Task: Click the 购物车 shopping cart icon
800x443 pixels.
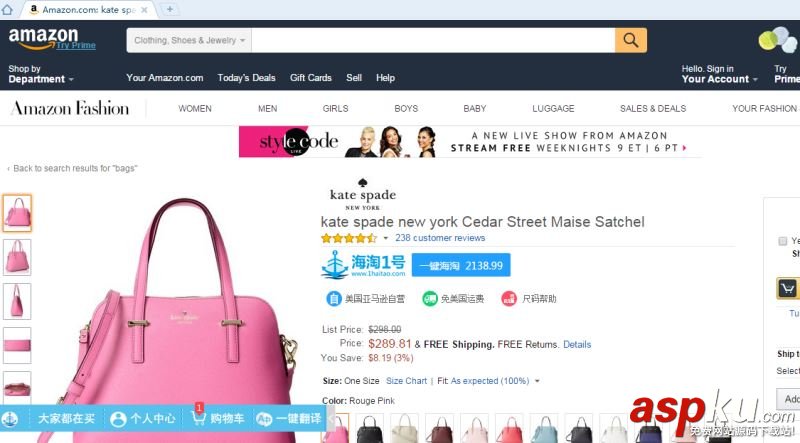Action: (198, 417)
